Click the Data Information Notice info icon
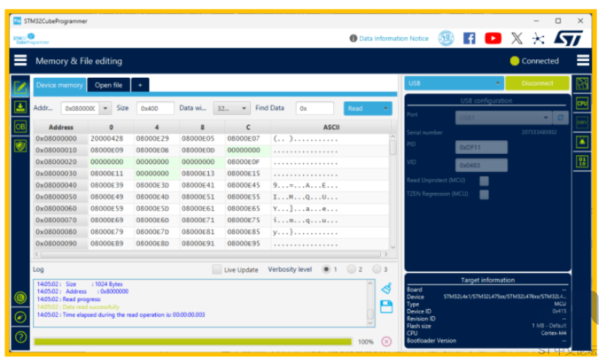Image resolution: width=606 pixels, height=364 pixels. tap(353, 38)
